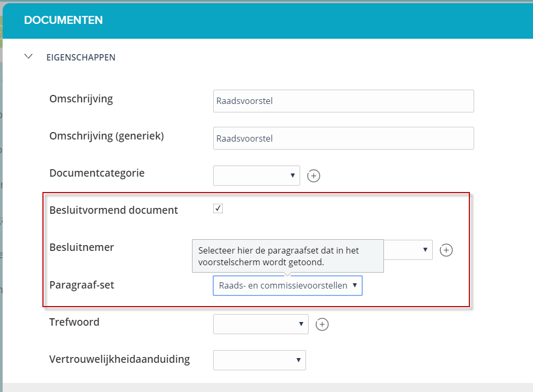Open the Trefwoord dropdown
Viewport: 533px width, 392px height.
(261, 324)
